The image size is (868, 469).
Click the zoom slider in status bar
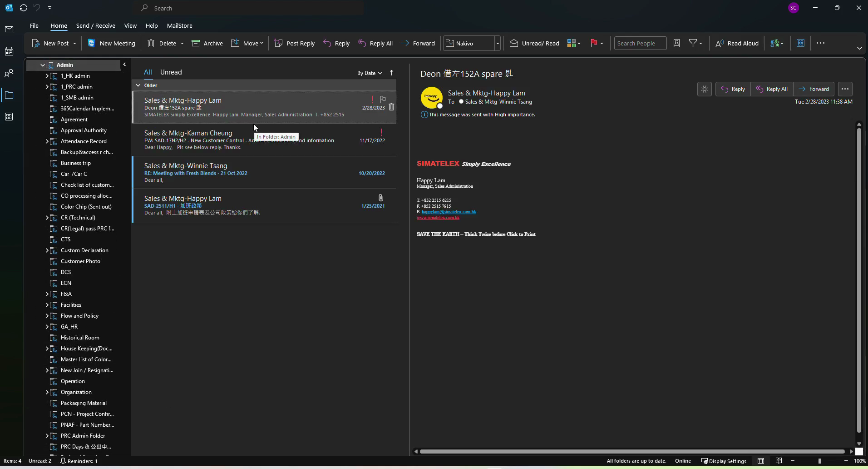(819, 461)
